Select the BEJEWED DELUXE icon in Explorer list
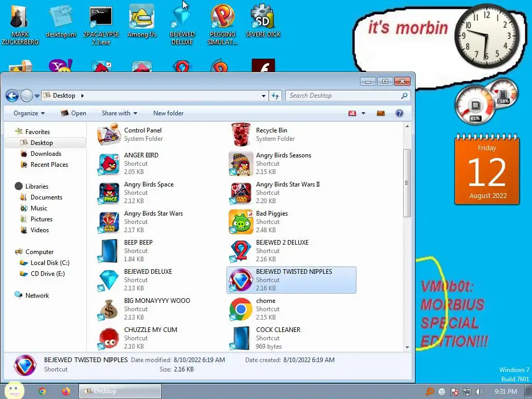This screenshot has width=532, height=399. tap(109, 280)
